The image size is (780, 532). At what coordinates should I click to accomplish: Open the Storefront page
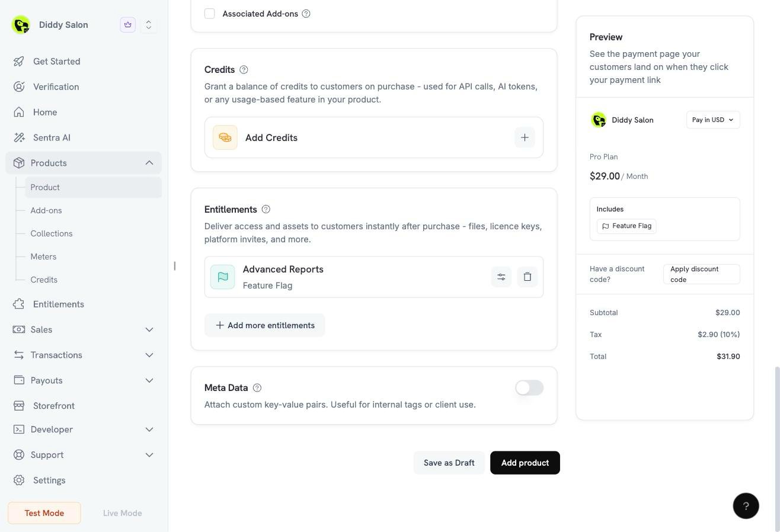coord(84,406)
